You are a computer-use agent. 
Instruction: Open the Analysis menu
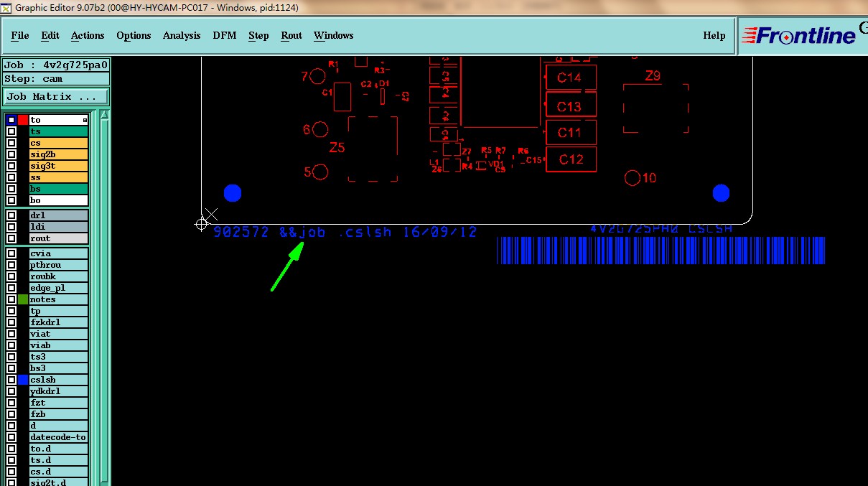182,35
